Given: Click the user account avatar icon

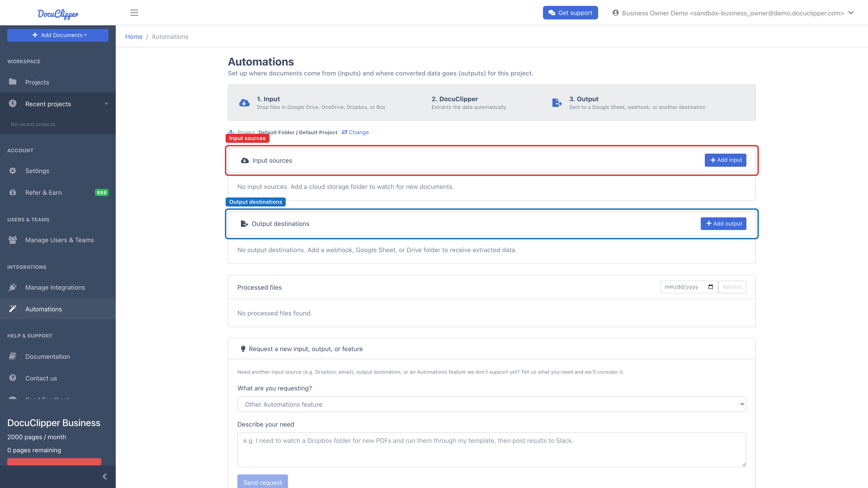Looking at the screenshot, I should [616, 13].
